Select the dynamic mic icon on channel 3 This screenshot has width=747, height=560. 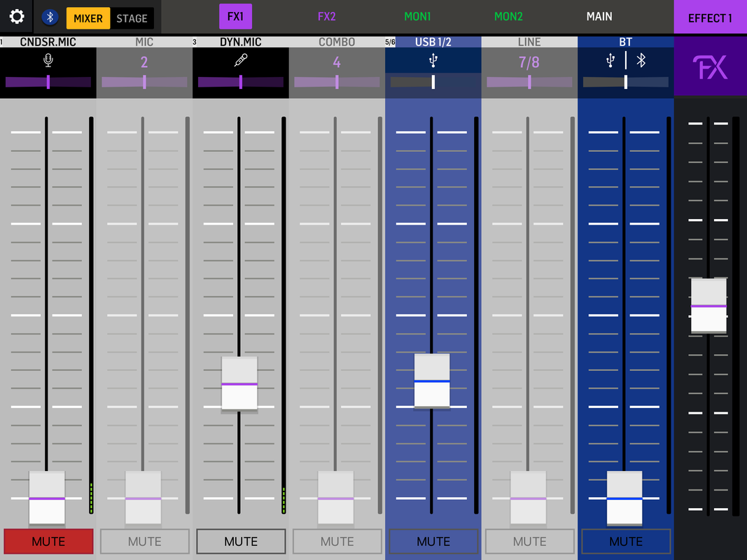pyautogui.click(x=241, y=60)
